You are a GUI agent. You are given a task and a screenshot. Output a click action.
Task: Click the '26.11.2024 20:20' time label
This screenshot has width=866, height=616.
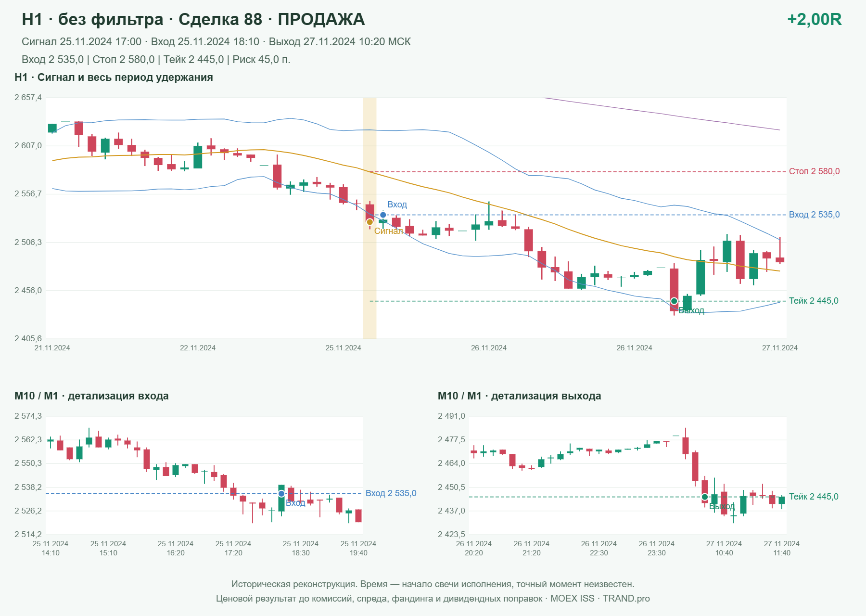(474, 548)
